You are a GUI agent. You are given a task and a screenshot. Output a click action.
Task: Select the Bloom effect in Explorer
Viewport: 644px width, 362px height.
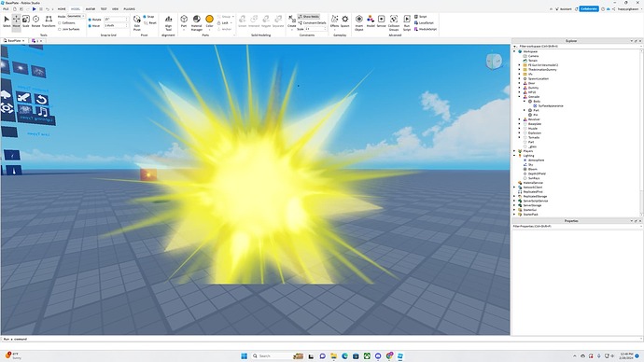532,169
